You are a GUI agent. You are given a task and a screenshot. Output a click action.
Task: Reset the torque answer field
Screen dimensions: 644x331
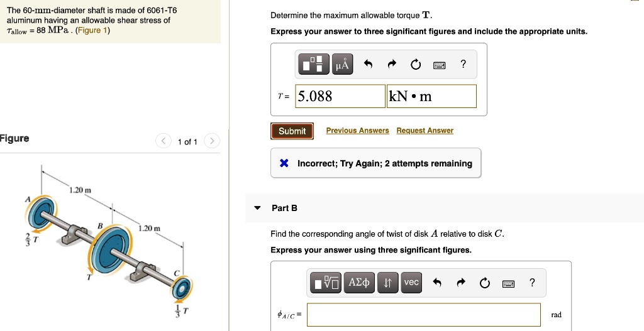(x=415, y=64)
